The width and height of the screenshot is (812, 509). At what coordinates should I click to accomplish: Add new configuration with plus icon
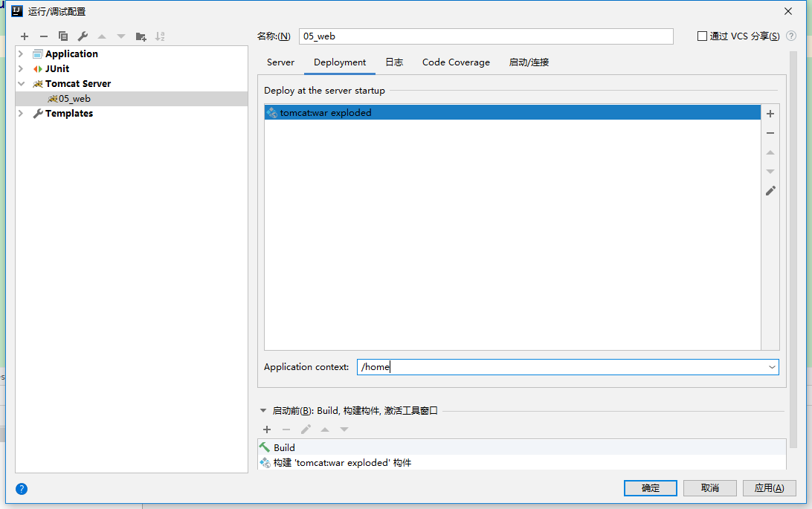click(25, 36)
